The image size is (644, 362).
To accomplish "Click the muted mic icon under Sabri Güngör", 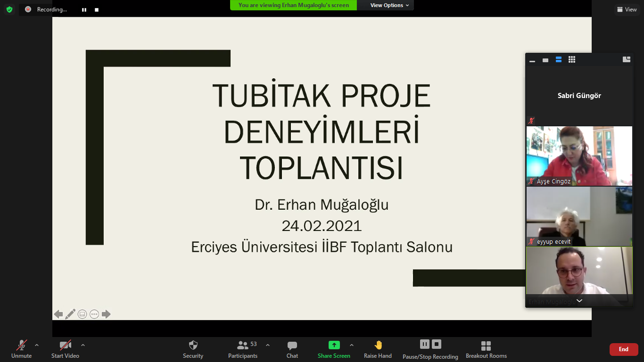I will (531, 121).
